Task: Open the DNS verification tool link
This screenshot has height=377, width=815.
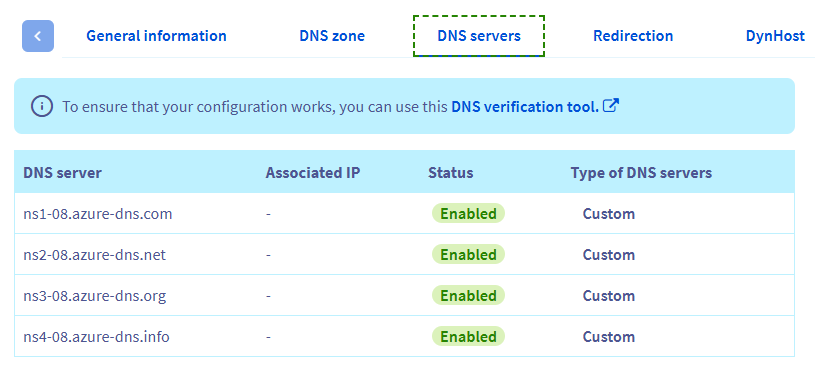Action: click(x=525, y=107)
